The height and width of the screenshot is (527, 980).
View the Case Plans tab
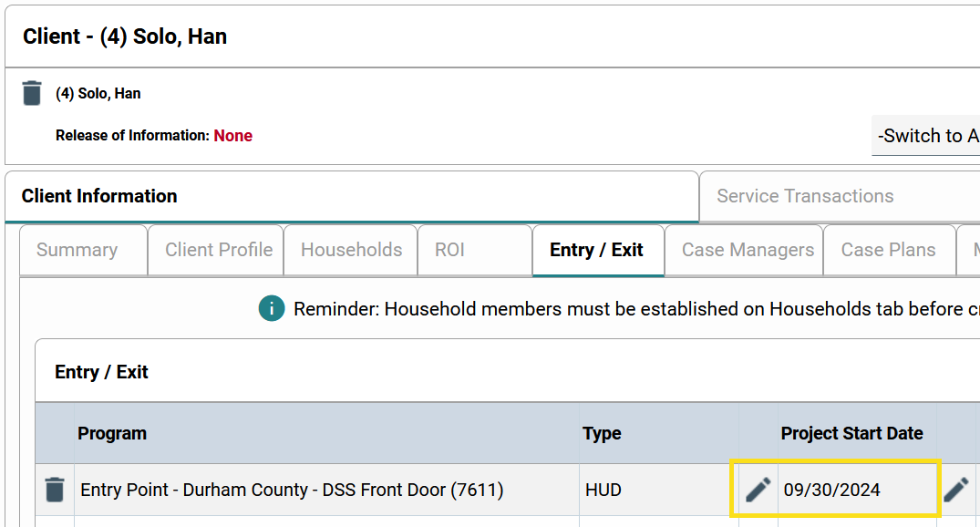[888, 249]
